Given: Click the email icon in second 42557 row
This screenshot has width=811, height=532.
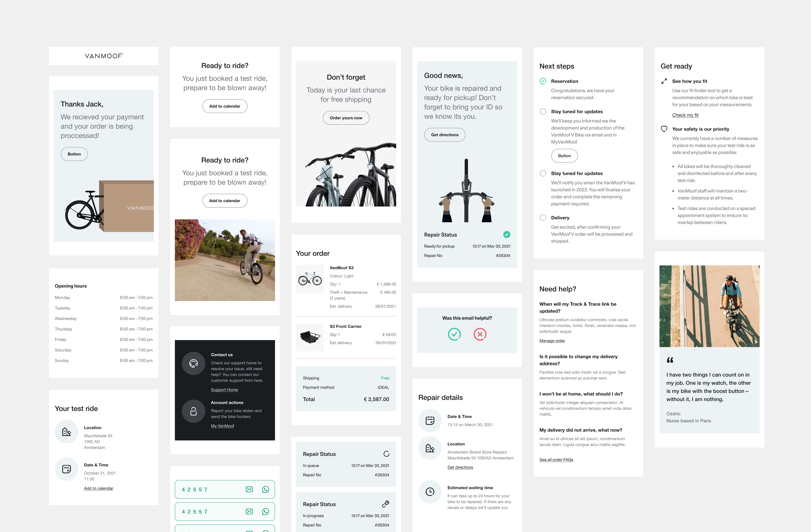Looking at the screenshot, I should 249,512.
